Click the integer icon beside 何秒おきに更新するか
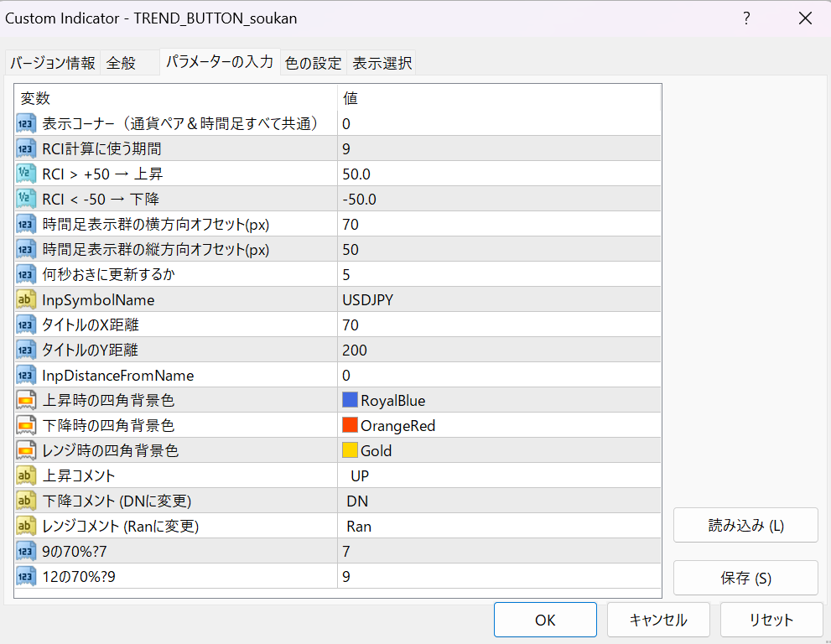 point(26,274)
